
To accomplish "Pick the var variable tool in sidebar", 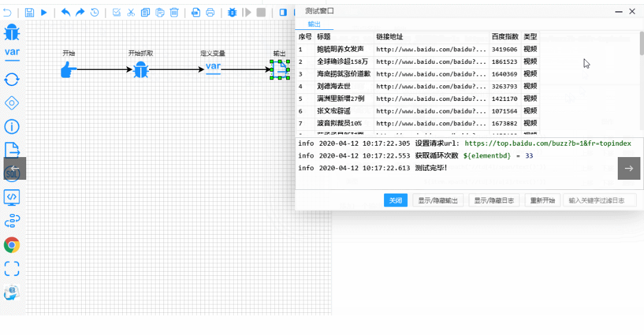I will coord(12,53).
